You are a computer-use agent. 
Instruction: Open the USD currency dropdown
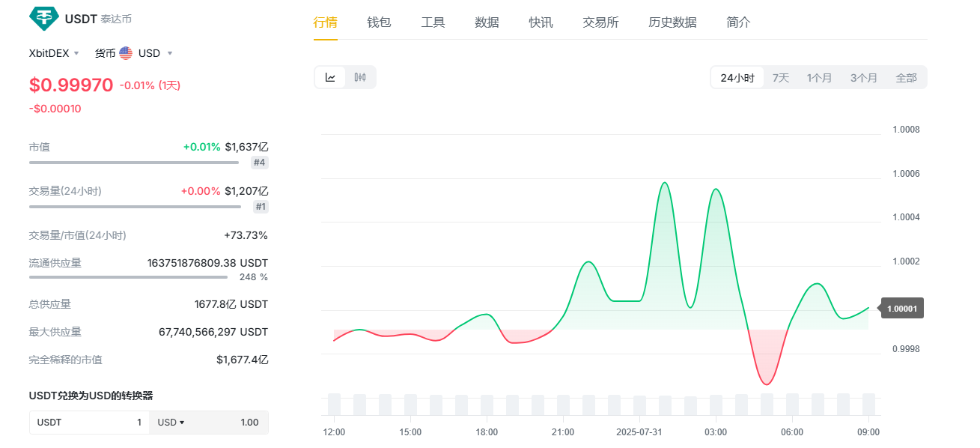(x=155, y=53)
